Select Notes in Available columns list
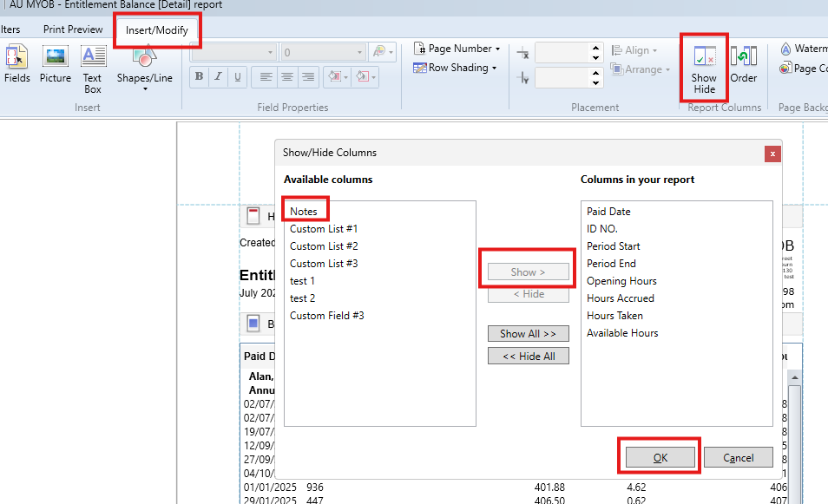The width and height of the screenshot is (828, 504). coord(304,212)
